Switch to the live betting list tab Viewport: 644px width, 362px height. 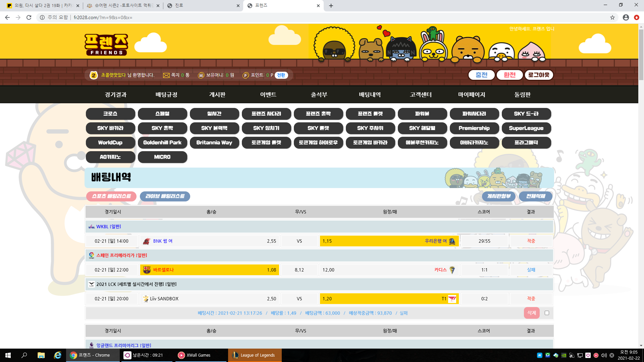pyautogui.click(x=165, y=196)
